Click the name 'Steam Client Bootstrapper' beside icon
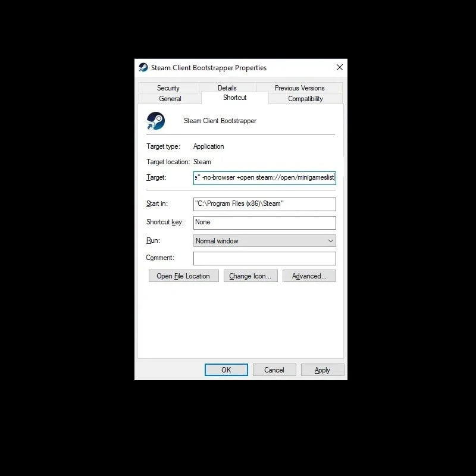The height and width of the screenshot is (476, 476). click(x=220, y=121)
